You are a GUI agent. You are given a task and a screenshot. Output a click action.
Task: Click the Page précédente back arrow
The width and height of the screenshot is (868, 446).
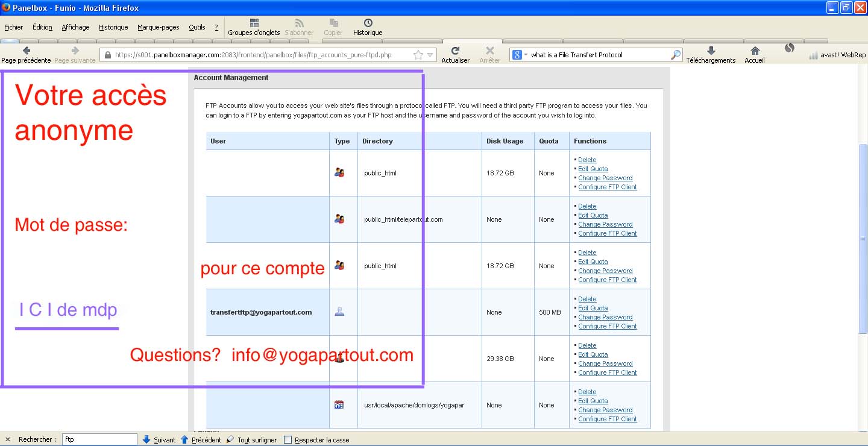click(x=26, y=51)
